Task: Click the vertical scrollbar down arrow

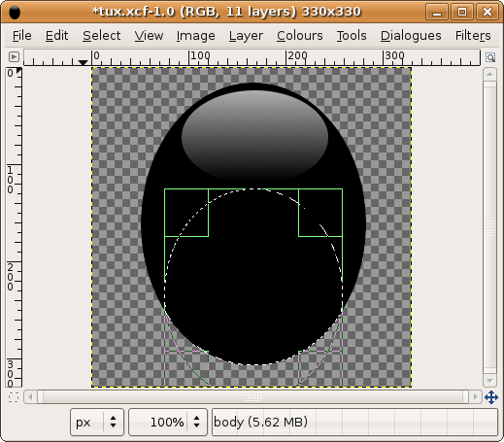Action: click(x=489, y=380)
